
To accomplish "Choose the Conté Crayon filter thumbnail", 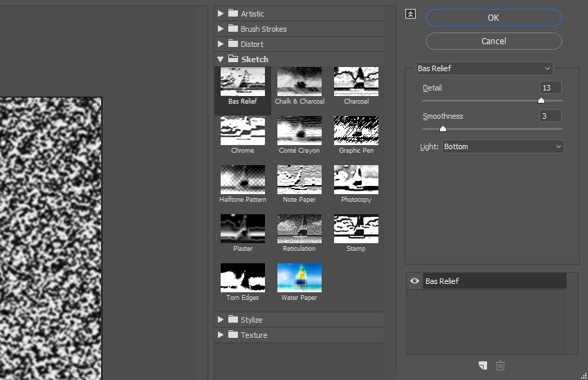I will [x=299, y=131].
